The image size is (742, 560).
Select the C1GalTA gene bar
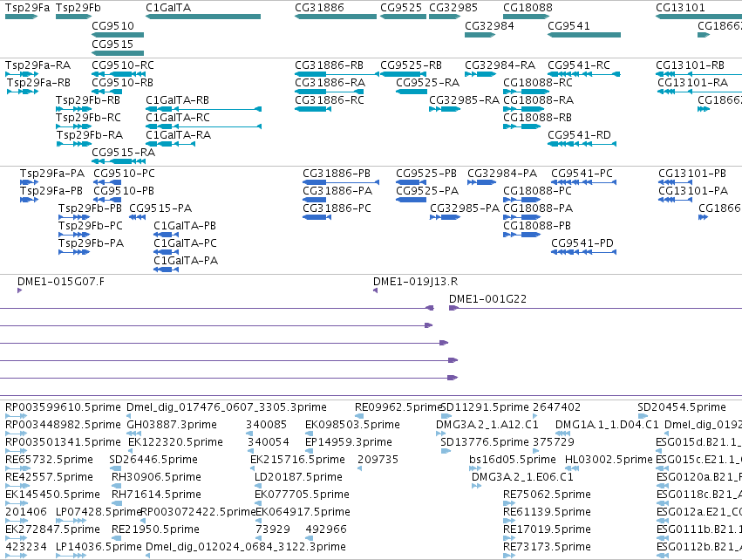[203, 17]
